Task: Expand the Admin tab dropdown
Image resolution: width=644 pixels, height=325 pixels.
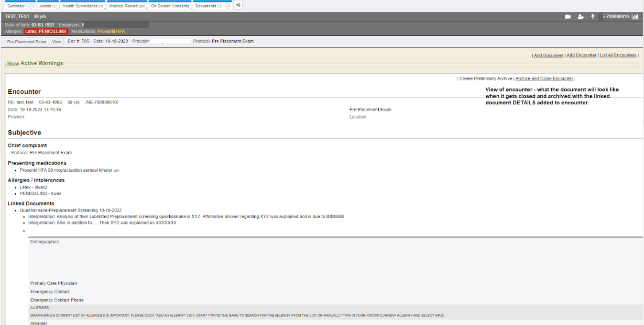Action: (x=57, y=8)
